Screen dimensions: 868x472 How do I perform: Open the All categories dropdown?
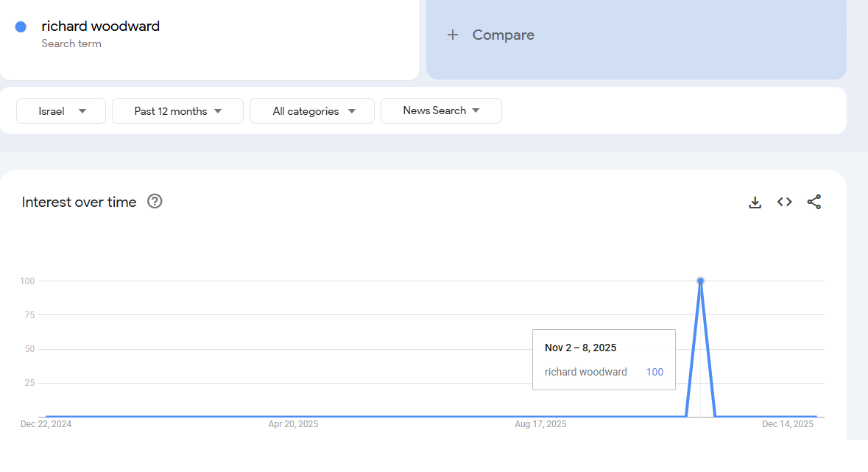312,110
